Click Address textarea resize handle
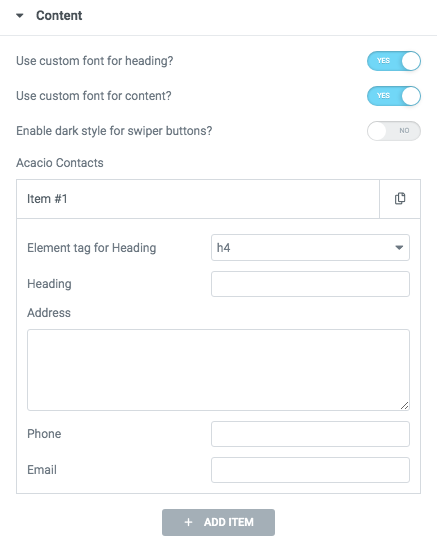The width and height of the screenshot is (437, 549). coord(404,405)
